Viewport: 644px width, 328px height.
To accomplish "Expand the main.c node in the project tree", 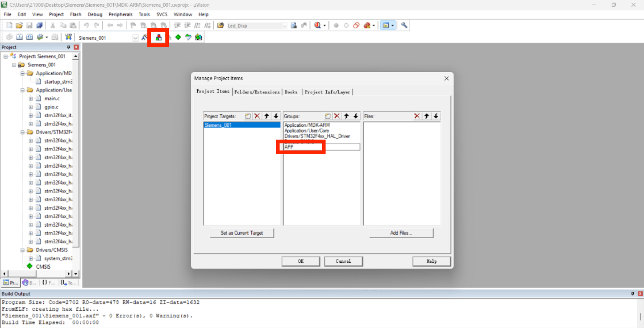I will (31, 98).
